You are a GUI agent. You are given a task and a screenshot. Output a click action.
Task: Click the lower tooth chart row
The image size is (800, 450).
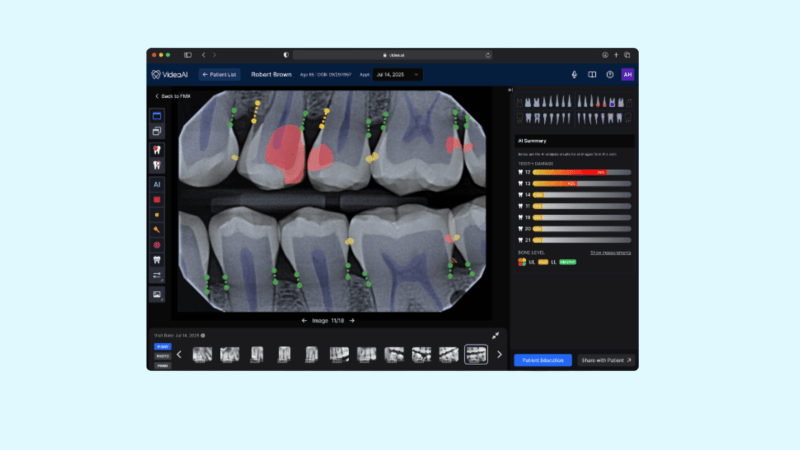pos(574,118)
